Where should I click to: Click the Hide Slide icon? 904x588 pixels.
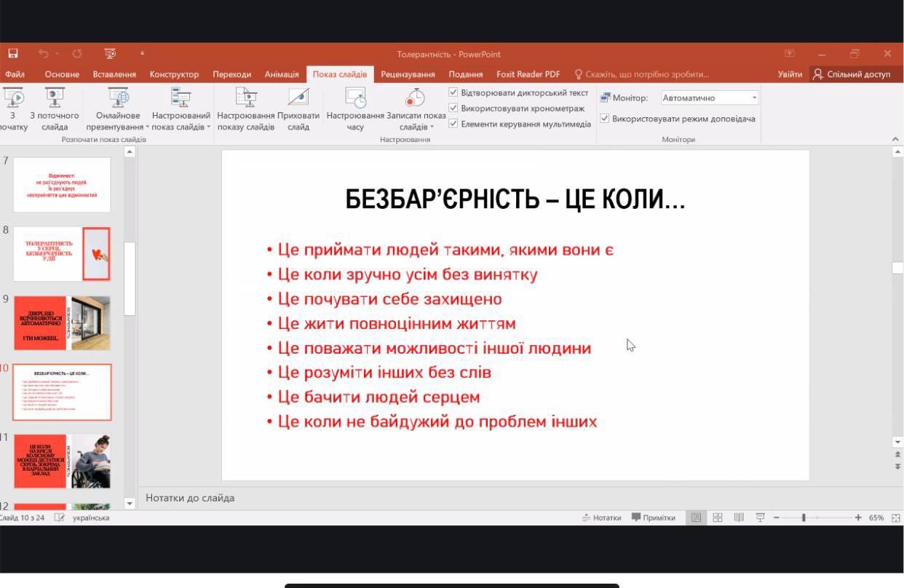coord(298,98)
